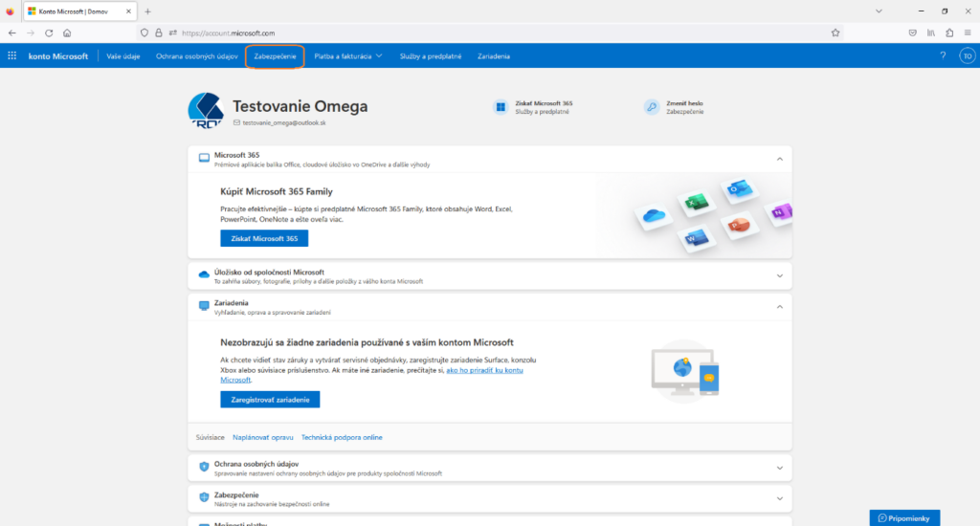Open the Platba a fakturácia dropdown menu

[x=348, y=56]
